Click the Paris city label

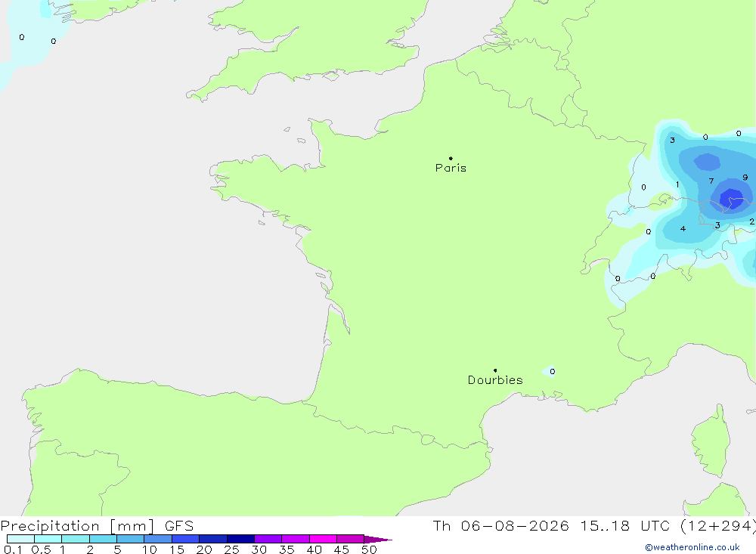[x=451, y=168]
